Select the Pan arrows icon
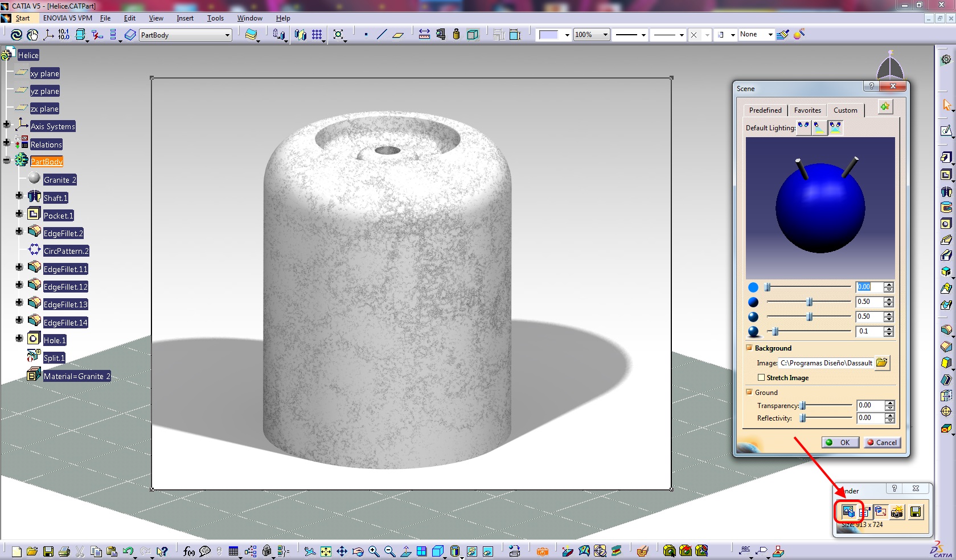This screenshot has width=956, height=560. 342,551
